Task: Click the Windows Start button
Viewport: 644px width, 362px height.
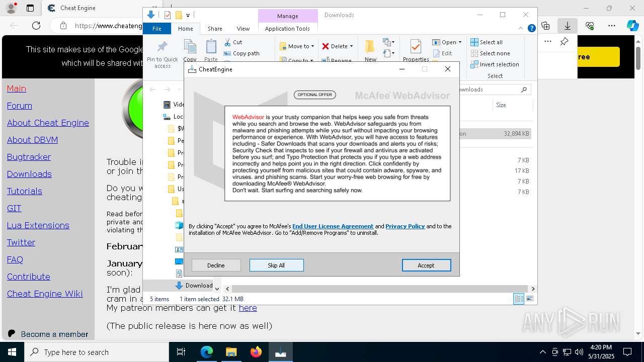Action: (x=12, y=352)
